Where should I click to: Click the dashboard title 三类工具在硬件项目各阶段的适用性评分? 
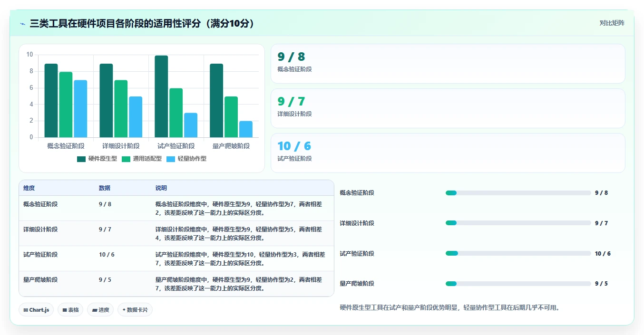[x=143, y=23]
